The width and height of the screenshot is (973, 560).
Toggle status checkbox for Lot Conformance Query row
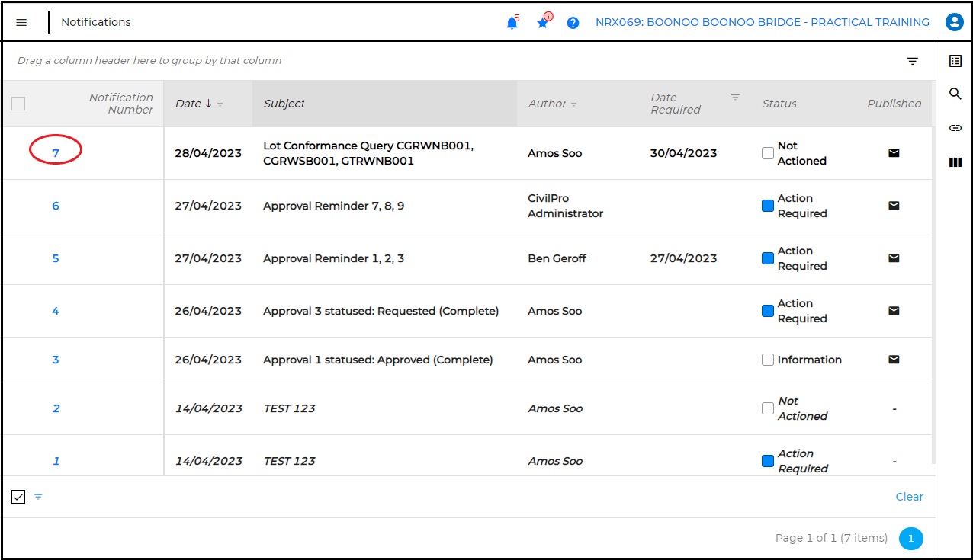[768, 153]
